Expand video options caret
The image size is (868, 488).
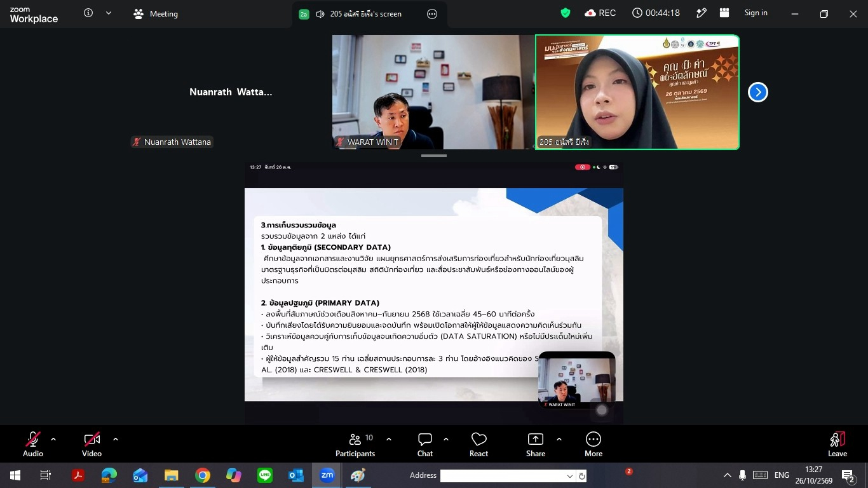[x=116, y=439]
